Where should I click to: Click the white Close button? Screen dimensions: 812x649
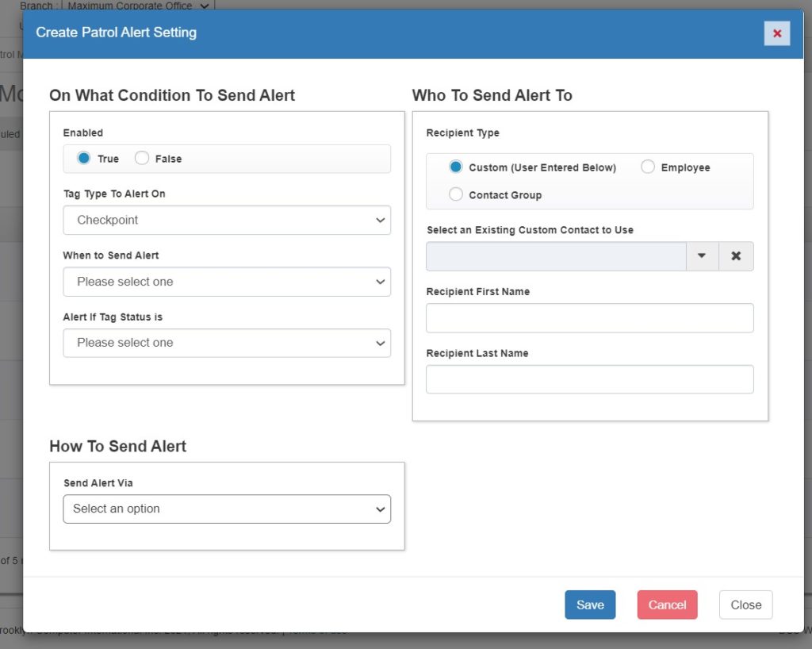point(745,605)
